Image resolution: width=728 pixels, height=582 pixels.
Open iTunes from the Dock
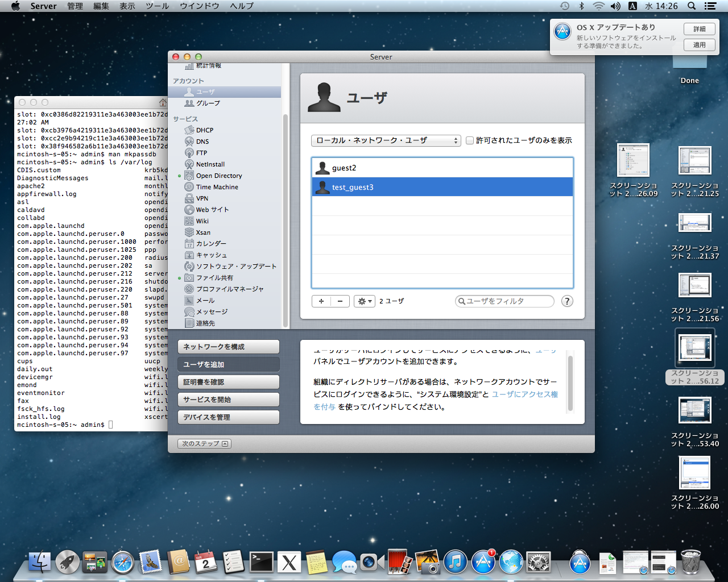click(455, 563)
